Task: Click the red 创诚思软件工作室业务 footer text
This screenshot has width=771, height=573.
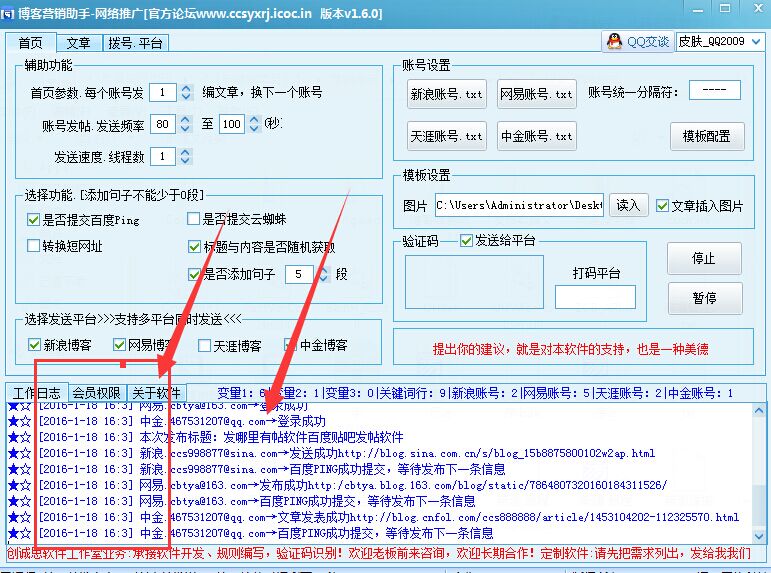Action: (379, 553)
